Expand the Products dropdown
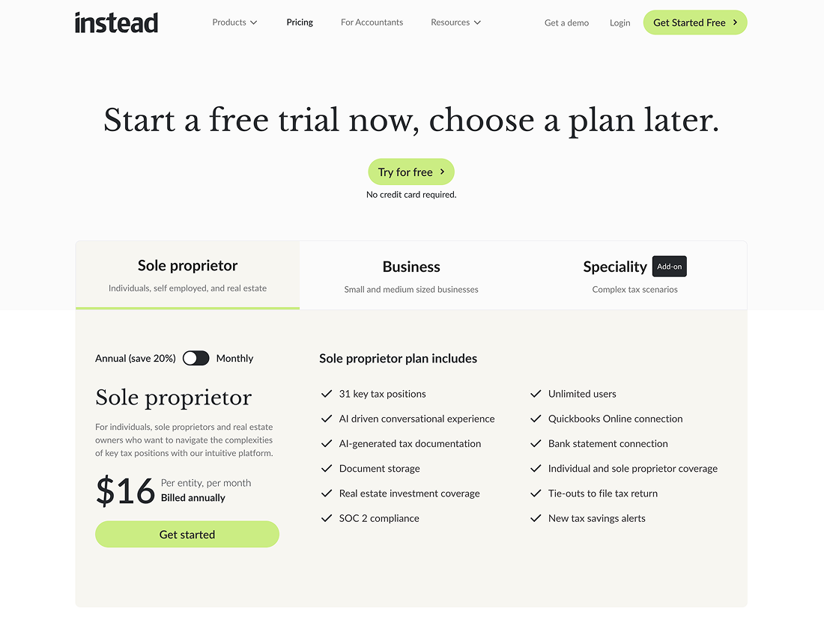 234,22
